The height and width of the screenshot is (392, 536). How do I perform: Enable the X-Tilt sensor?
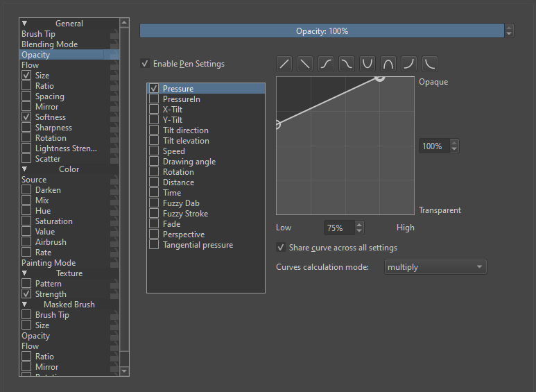[154, 110]
